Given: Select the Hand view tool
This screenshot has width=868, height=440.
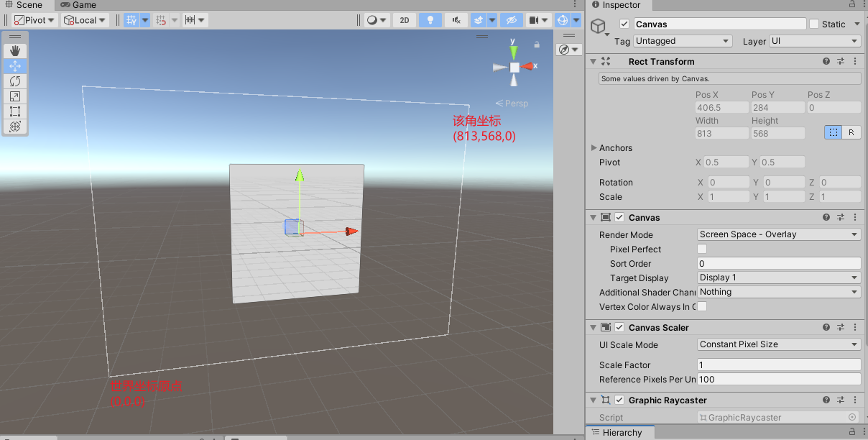Looking at the screenshot, I should pyautogui.click(x=15, y=51).
